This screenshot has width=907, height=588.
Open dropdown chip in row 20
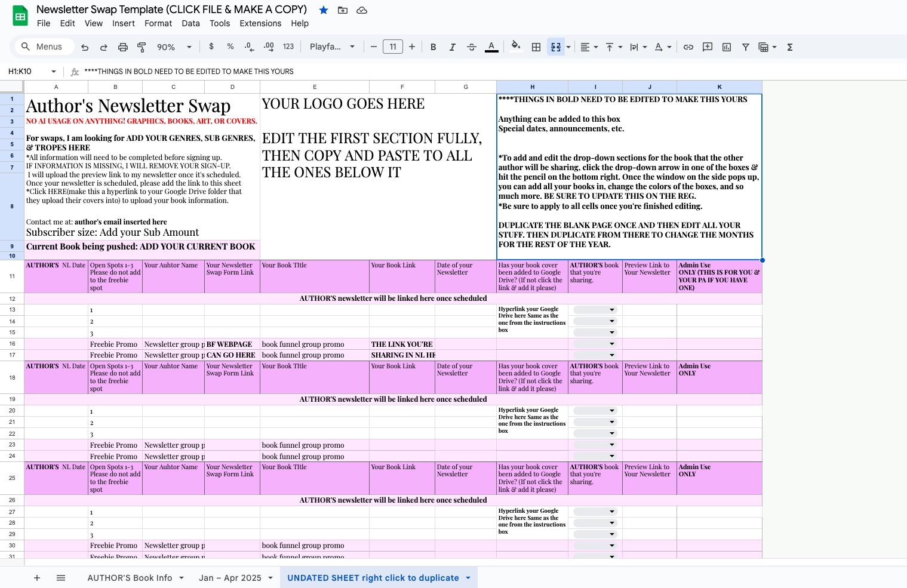click(x=595, y=411)
